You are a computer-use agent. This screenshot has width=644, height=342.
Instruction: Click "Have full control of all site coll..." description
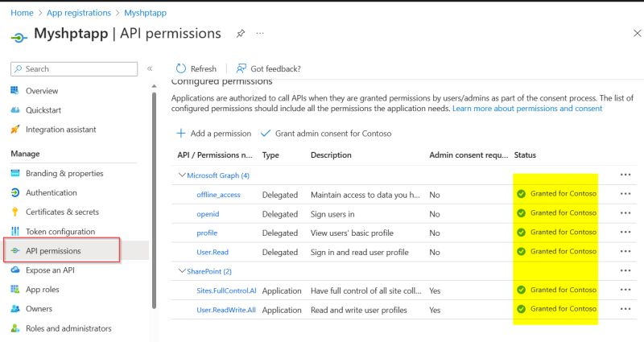pyautogui.click(x=366, y=290)
